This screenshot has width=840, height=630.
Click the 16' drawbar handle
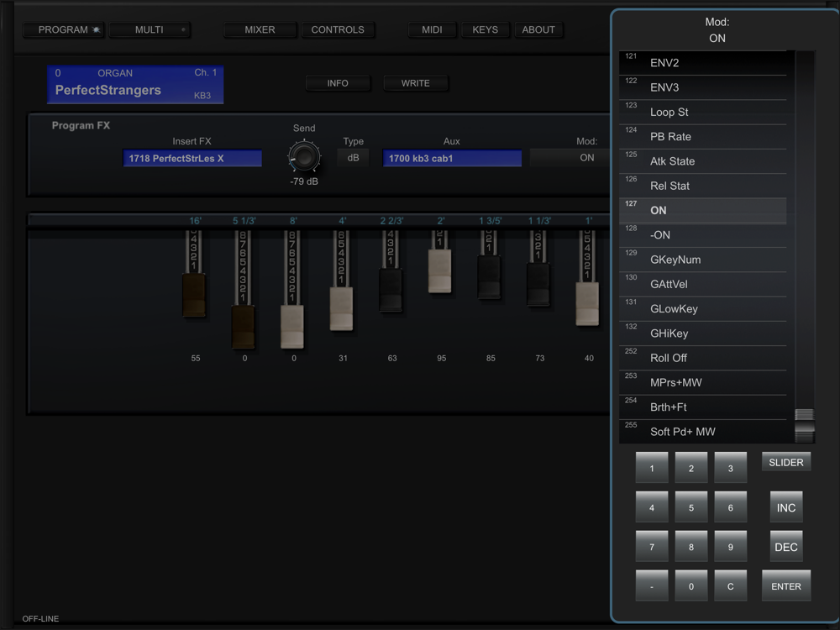click(194, 295)
